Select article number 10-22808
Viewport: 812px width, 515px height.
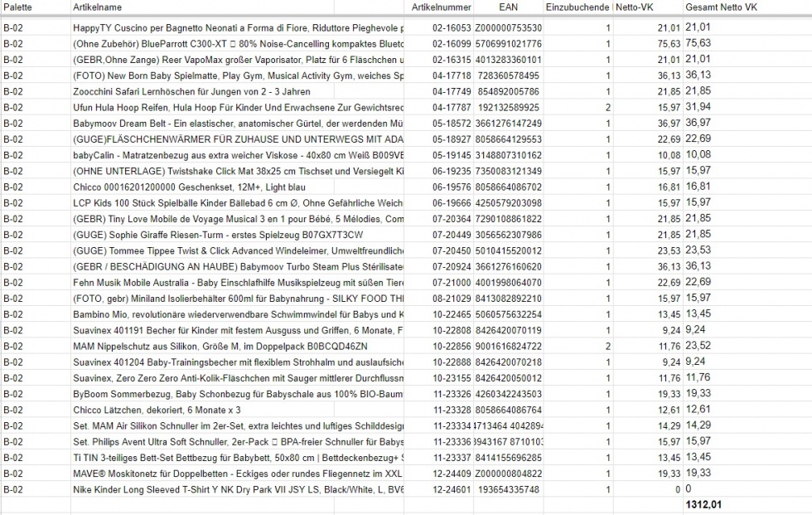pyautogui.click(x=452, y=331)
